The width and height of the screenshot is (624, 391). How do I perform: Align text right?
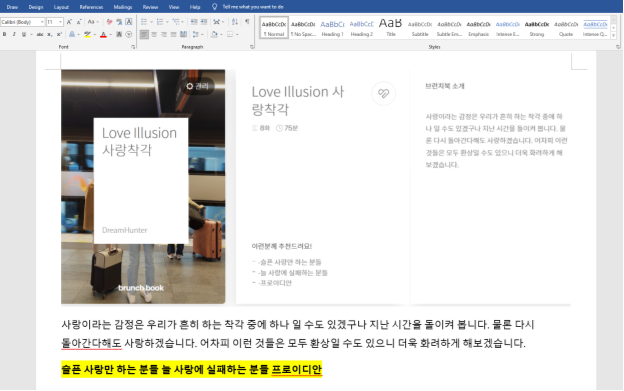[x=164, y=35]
